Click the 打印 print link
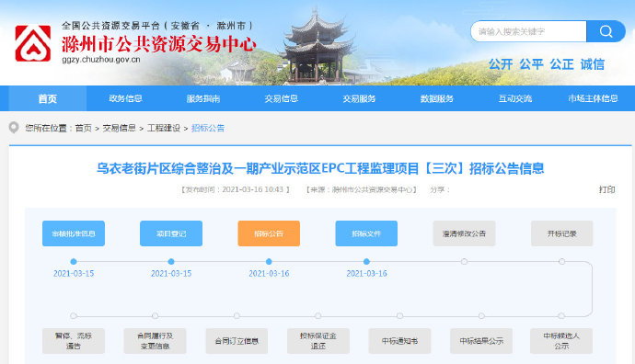 [607, 189]
